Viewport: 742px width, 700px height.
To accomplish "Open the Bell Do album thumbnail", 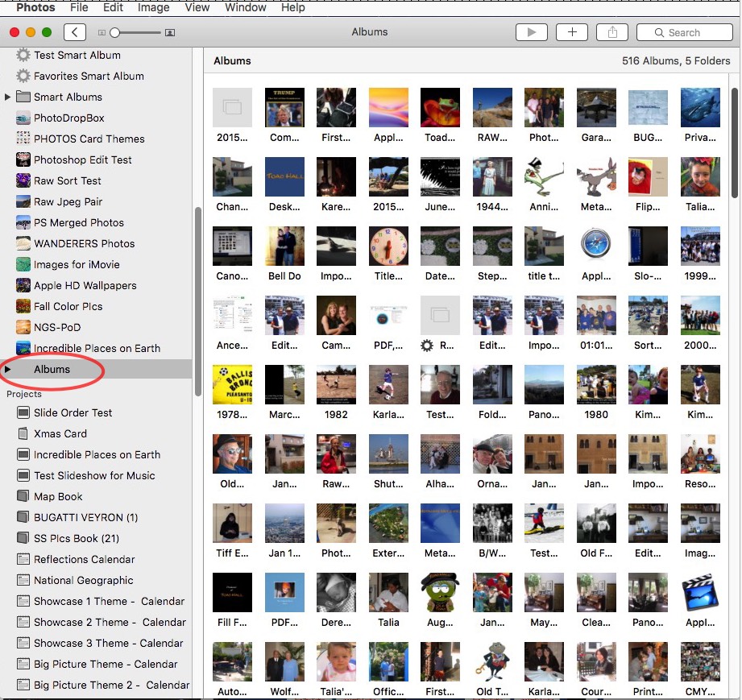I will pos(284,246).
